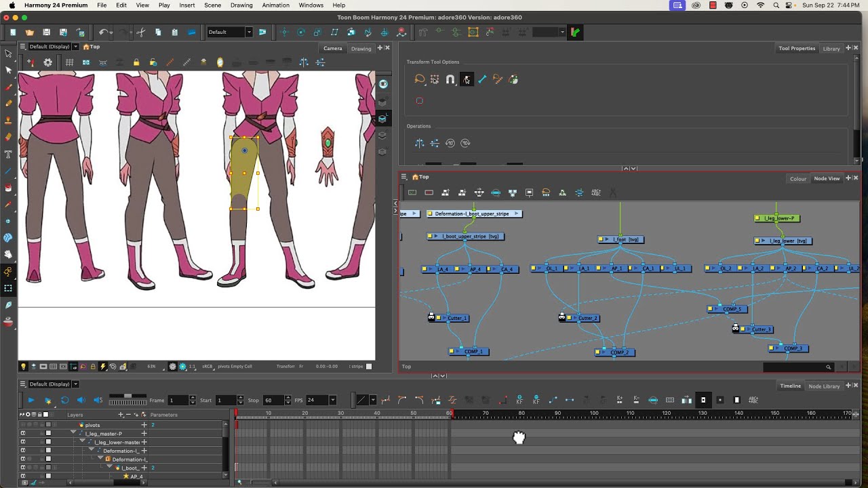This screenshot has width=868, height=488.
Task: Click the timeline Play button
Action: 31,401
